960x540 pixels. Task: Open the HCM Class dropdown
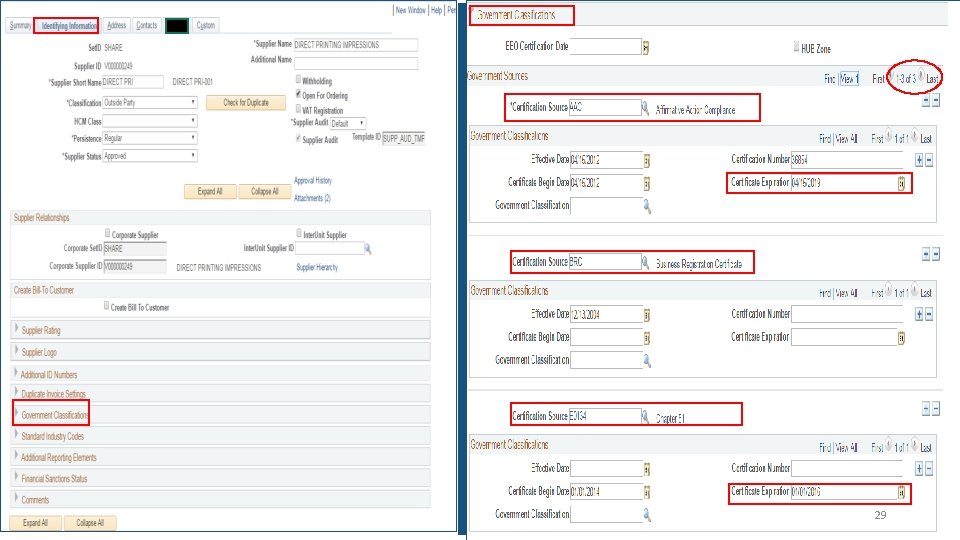click(150, 121)
